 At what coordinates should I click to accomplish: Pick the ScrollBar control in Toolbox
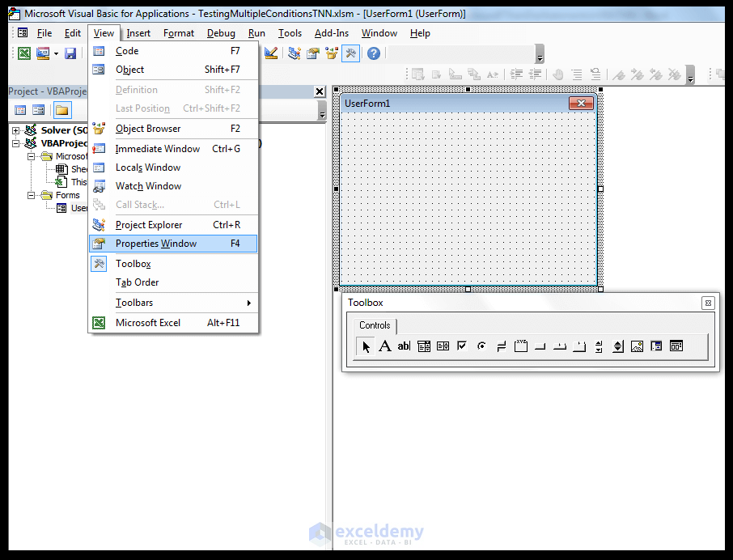pyautogui.click(x=599, y=346)
